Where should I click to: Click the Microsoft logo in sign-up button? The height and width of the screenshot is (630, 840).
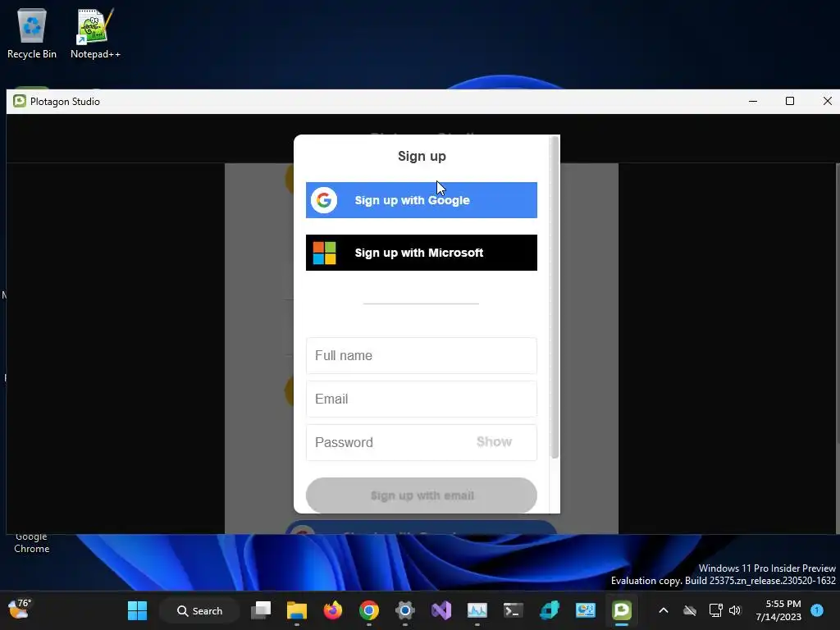(325, 253)
